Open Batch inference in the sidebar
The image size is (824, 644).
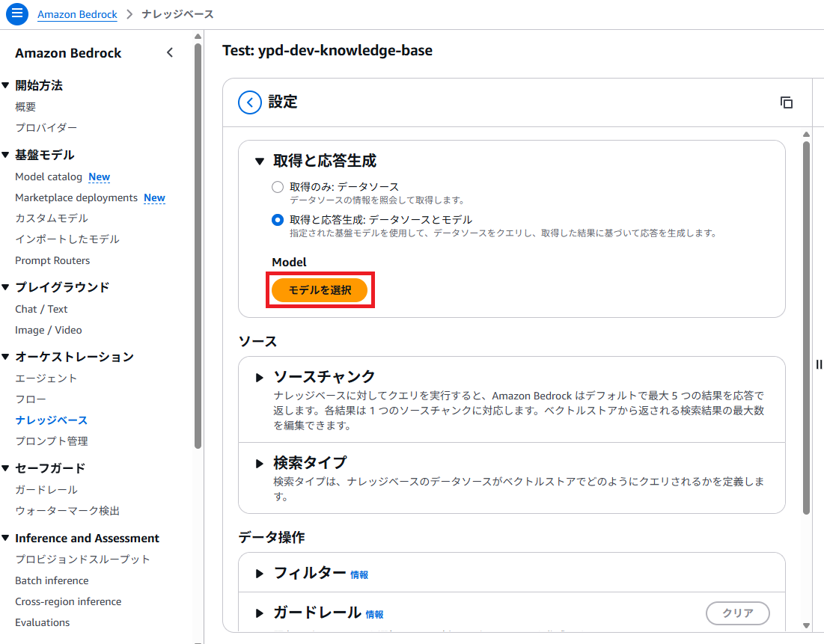click(52, 580)
